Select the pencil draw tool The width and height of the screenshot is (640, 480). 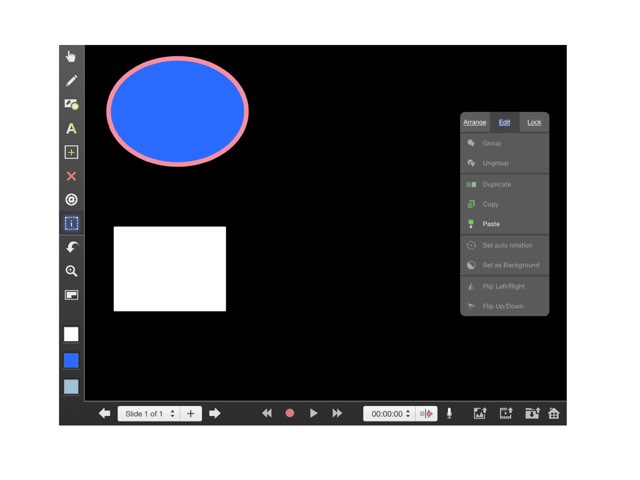tap(71, 80)
